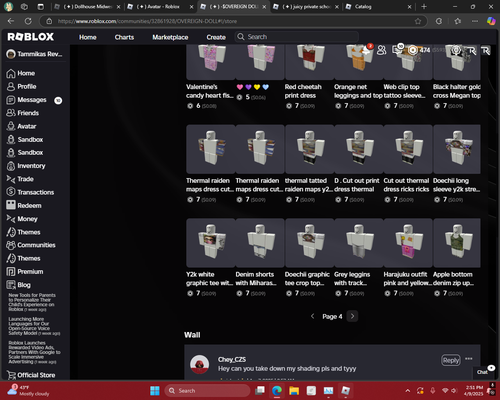Reply to the Chey_CZS wall post
The width and height of the screenshot is (500, 400).
(x=451, y=360)
